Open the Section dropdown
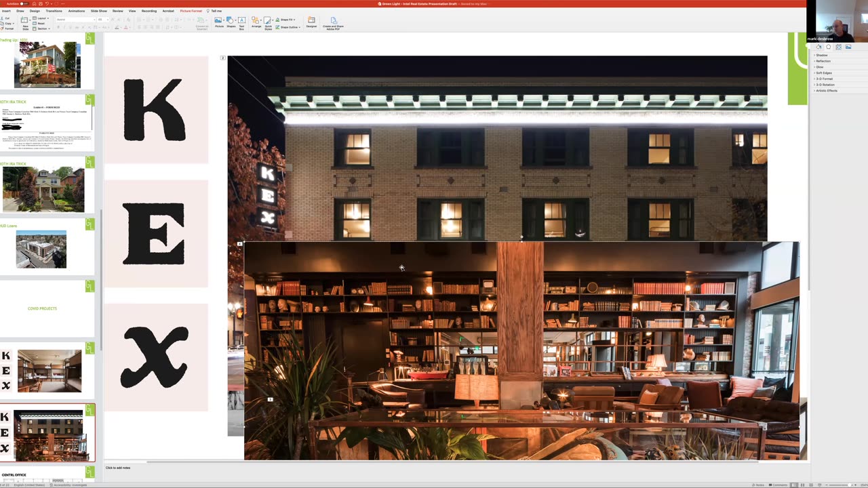This screenshot has width=868, height=488. tap(41, 28)
